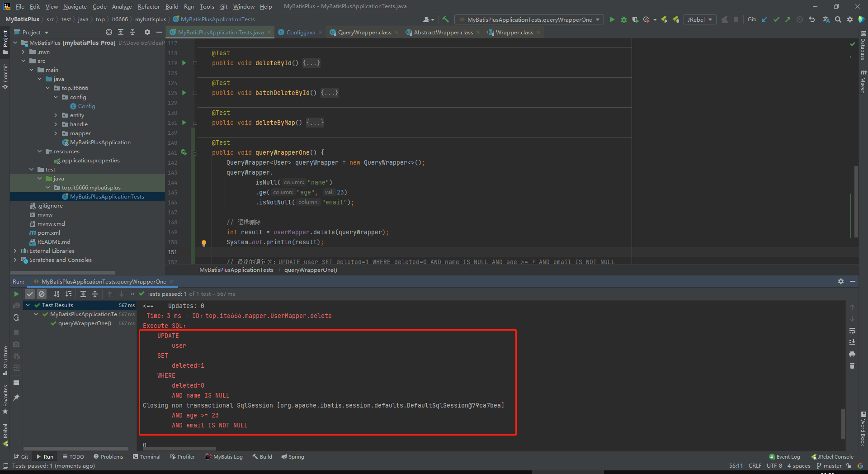Start Debug with the bug icon

click(x=624, y=19)
